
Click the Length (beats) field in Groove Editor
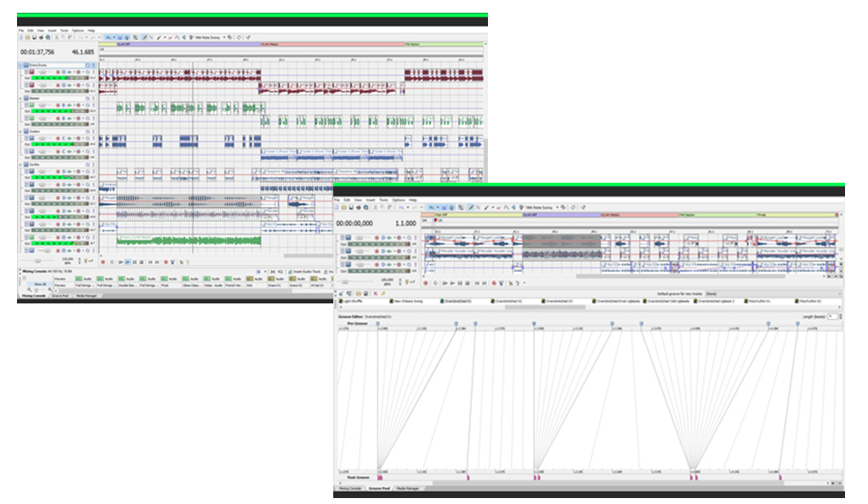pyautogui.click(x=832, y=316)
